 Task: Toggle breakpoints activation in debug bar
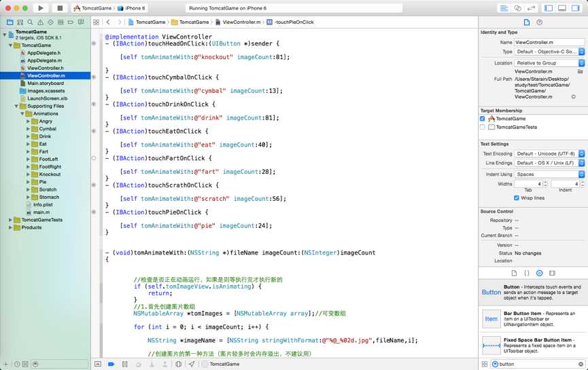pyautogui.click(x=111, y=364)
